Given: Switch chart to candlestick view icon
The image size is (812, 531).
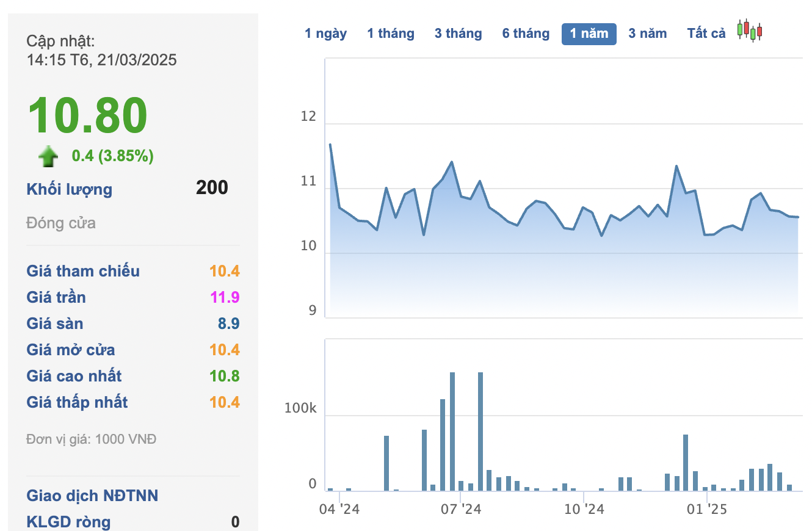Looking at the screenshot, I should (x=750, y=31).
